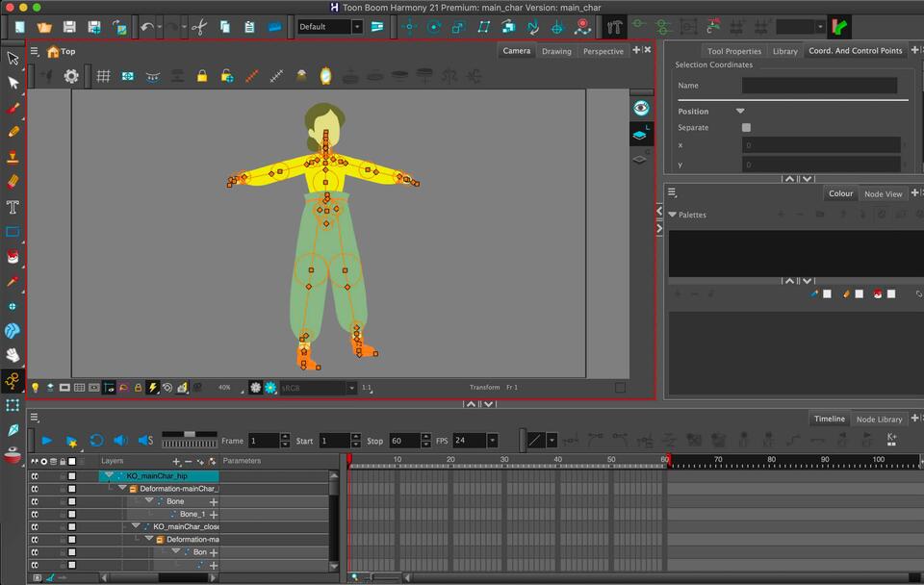Activate the Hand pan tool

point(13,355)
